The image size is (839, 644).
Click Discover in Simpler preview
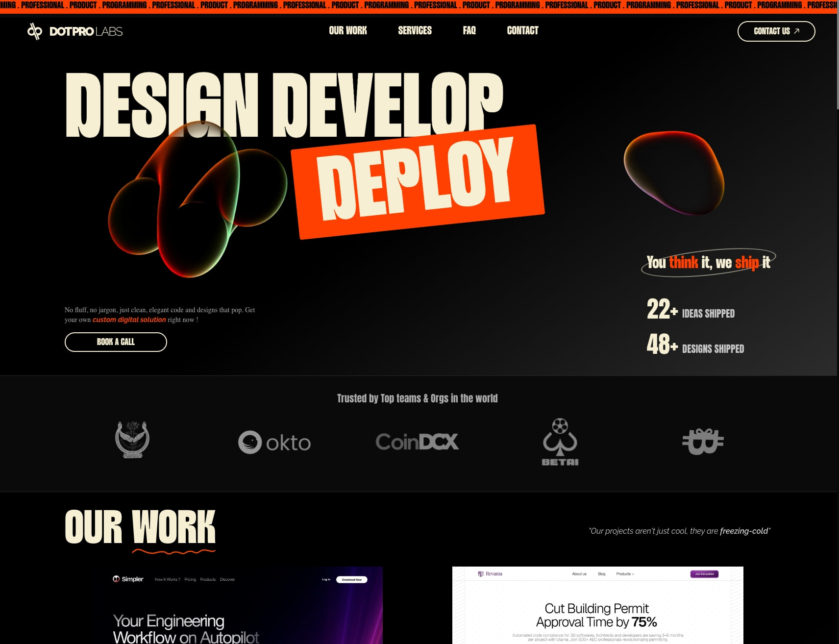[227, 579]
